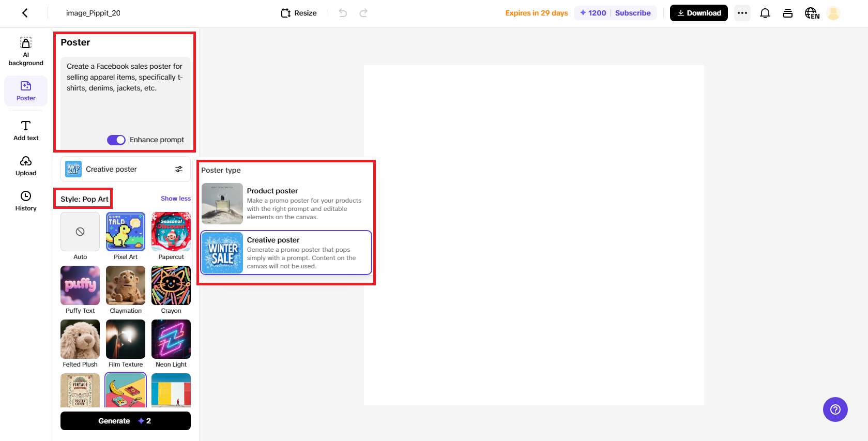
Task: Click the Download button
Action: 699,13
